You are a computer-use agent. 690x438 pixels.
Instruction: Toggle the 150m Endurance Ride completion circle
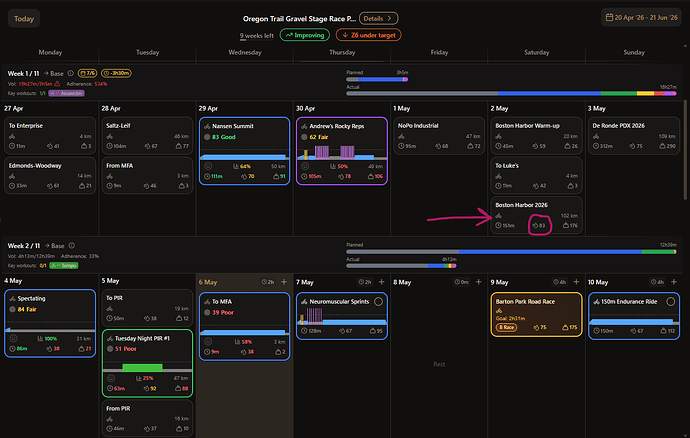670,302
